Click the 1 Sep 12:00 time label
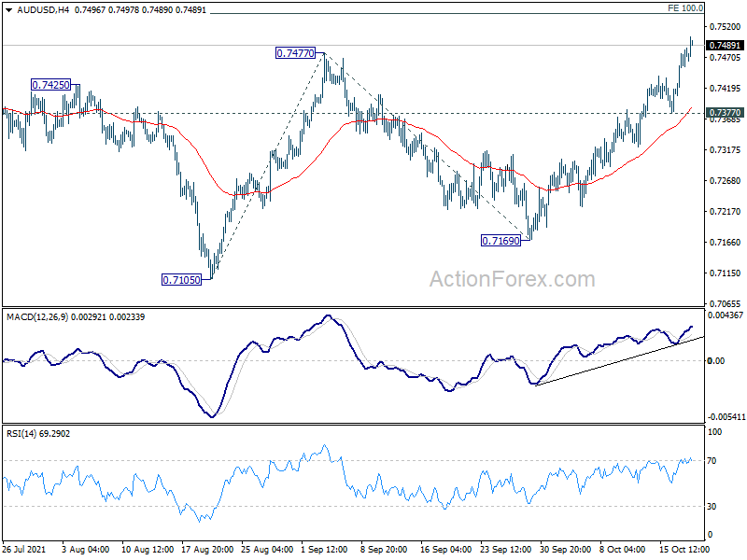The image size is (747, 560). point(324,549)
